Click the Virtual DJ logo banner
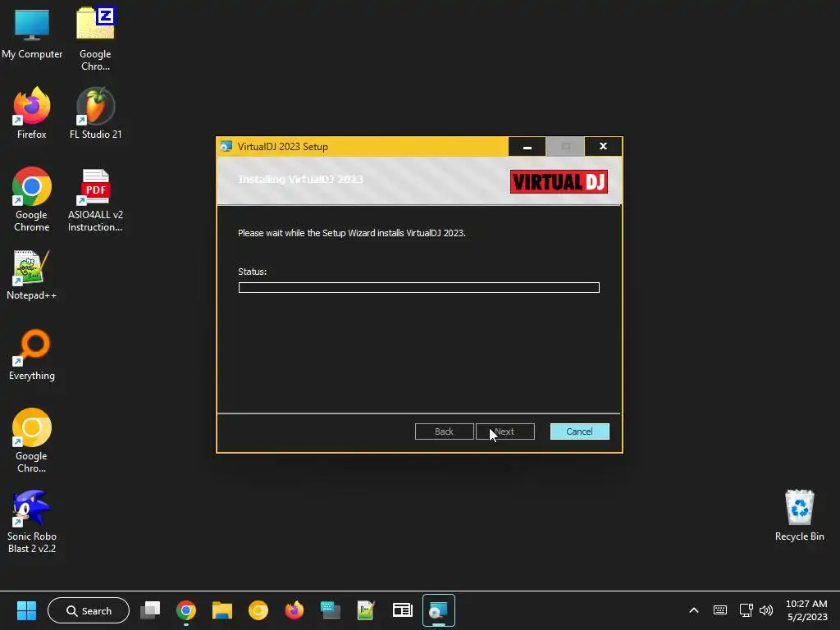This screenshot has width=840, height=630. 559,181
